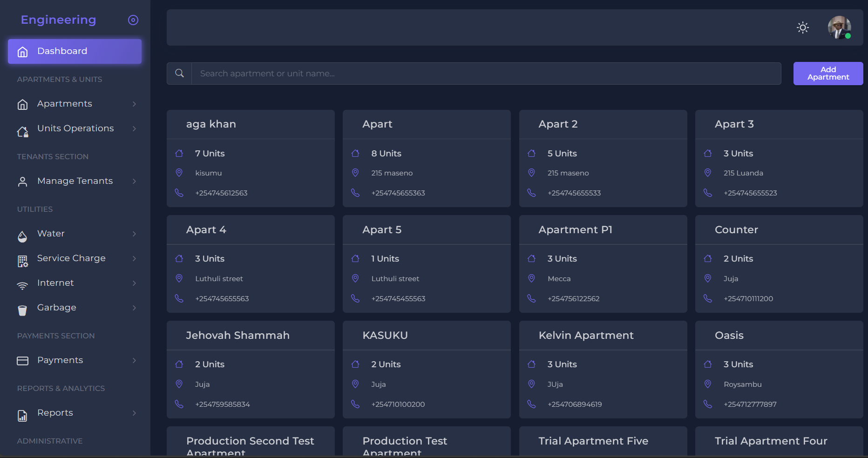
Task: Click the Add Apartment button
Action: click(828, 74)
